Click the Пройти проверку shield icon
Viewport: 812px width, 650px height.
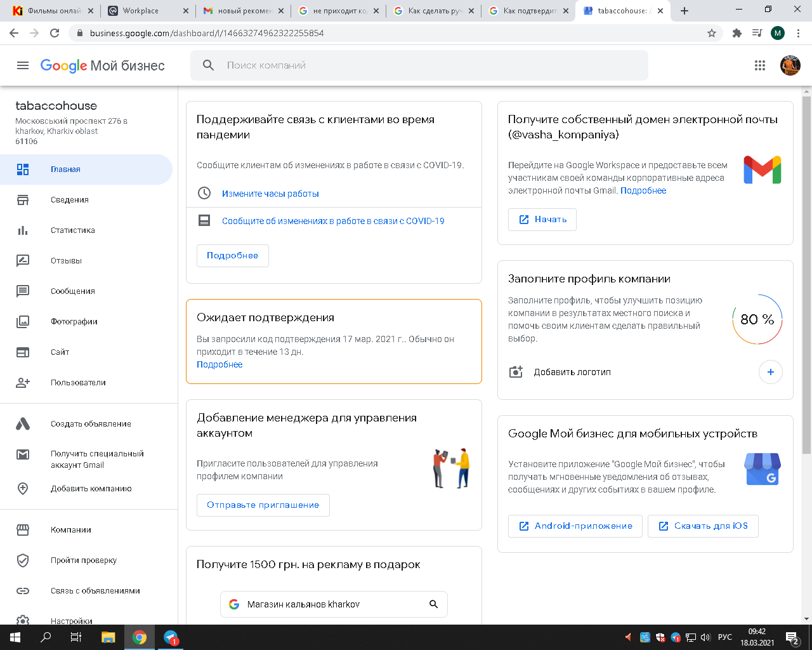[23, 560]
